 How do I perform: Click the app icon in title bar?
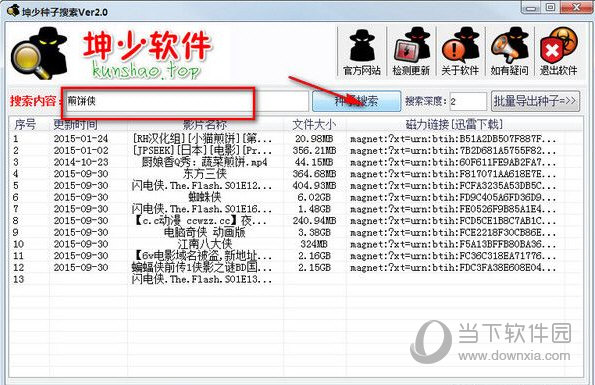coord(13,11)
